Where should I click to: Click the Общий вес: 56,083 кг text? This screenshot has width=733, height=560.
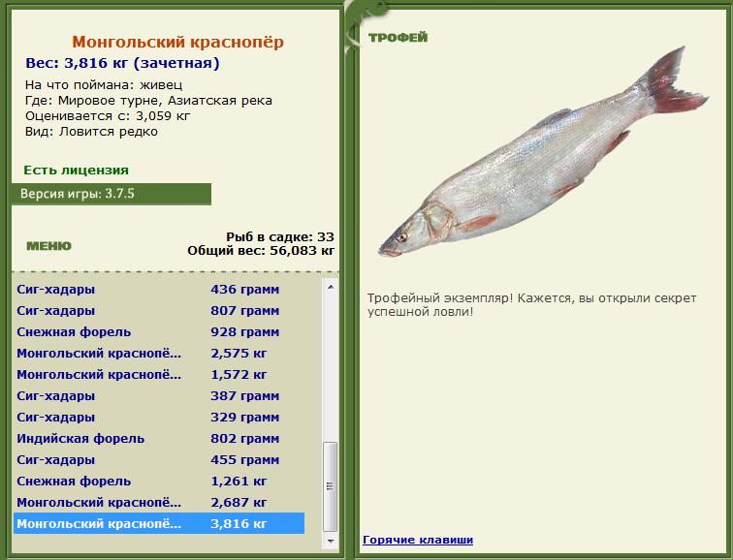(261, 251)
